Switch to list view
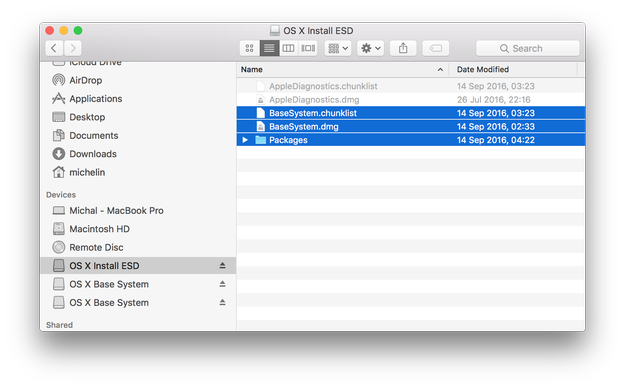 coord(269,48)
